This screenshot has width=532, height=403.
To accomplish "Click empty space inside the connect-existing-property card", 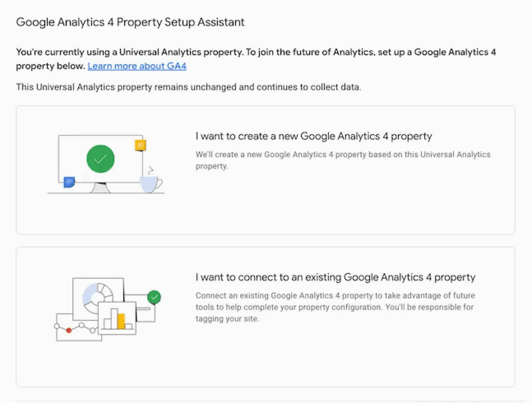I will (329, 358).
